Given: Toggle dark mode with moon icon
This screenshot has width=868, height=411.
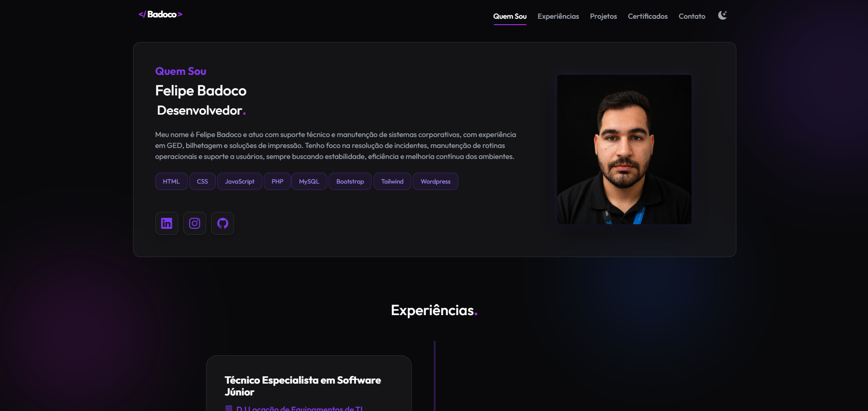Looking at the screenshot, I should [722, 16].
